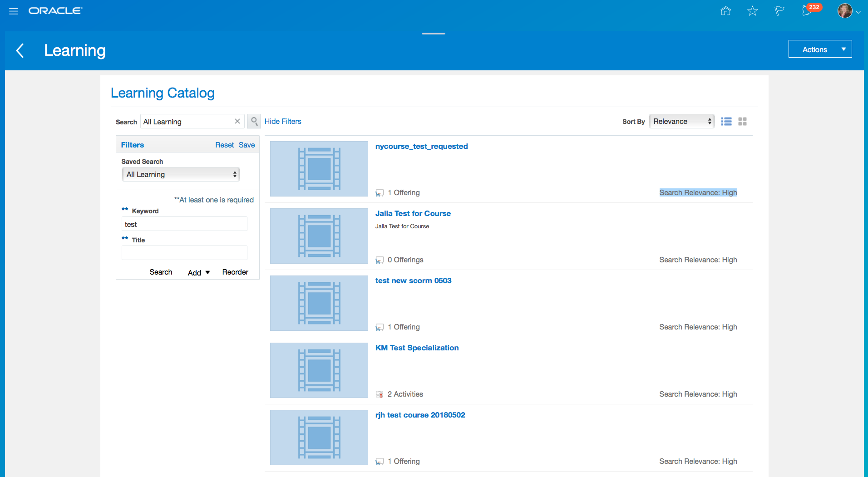Click thumbnail for rjh test course 20180502

point(319,438)
